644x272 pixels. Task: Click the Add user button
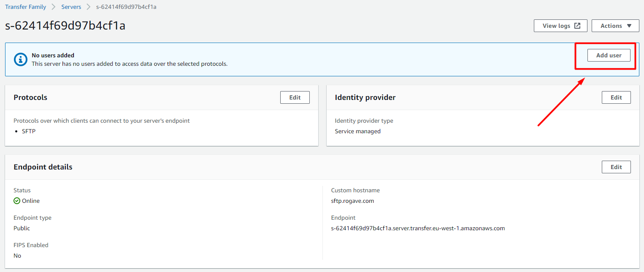tap(609, 55)
